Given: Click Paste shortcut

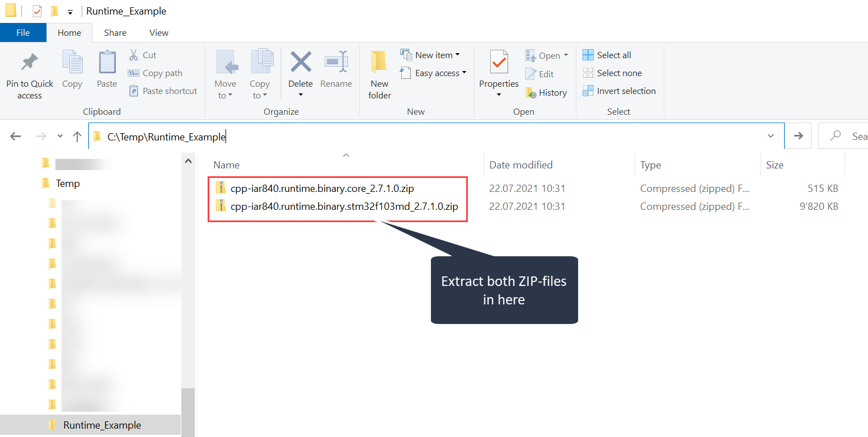Looking at the screenshot, I should [x=163, y=91].
